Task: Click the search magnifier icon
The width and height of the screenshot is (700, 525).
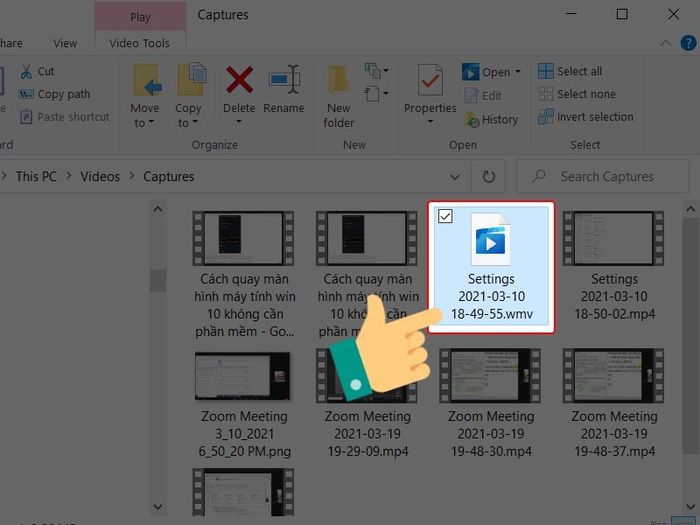Action: point(539,176)
